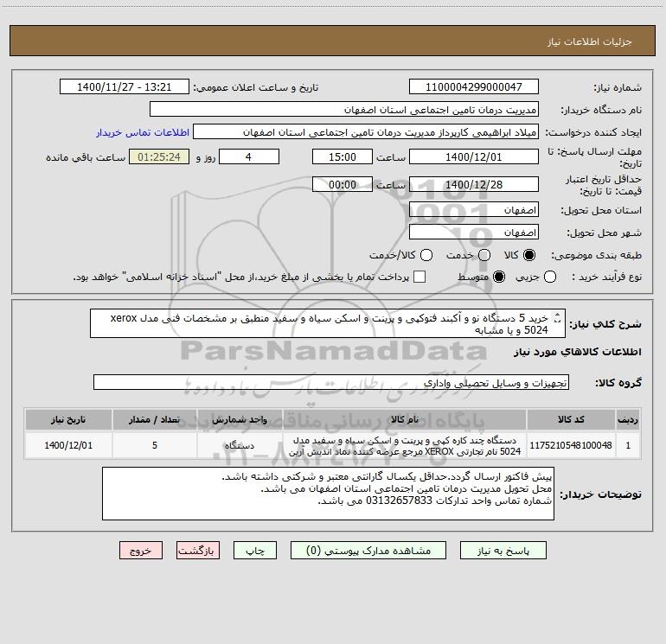The image size is (666, 644).
Task: Click the deadline time 15:00 field
Action: coord(343,156)
